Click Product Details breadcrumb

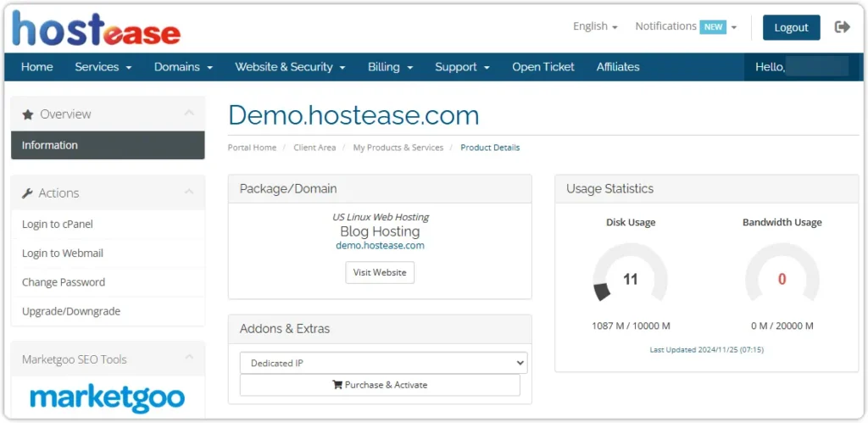click(x=490, y=147)
